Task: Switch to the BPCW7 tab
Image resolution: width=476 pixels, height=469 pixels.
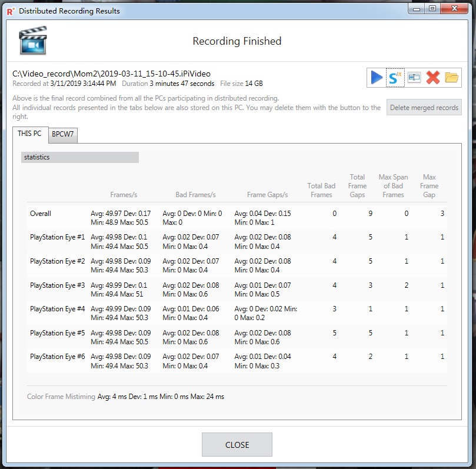Action: 63,135
